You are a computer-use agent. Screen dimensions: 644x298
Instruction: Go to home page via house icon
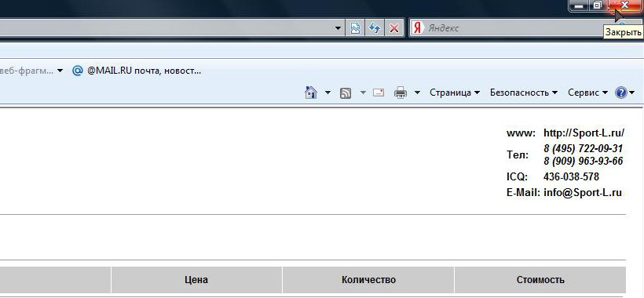coord(311,93)
